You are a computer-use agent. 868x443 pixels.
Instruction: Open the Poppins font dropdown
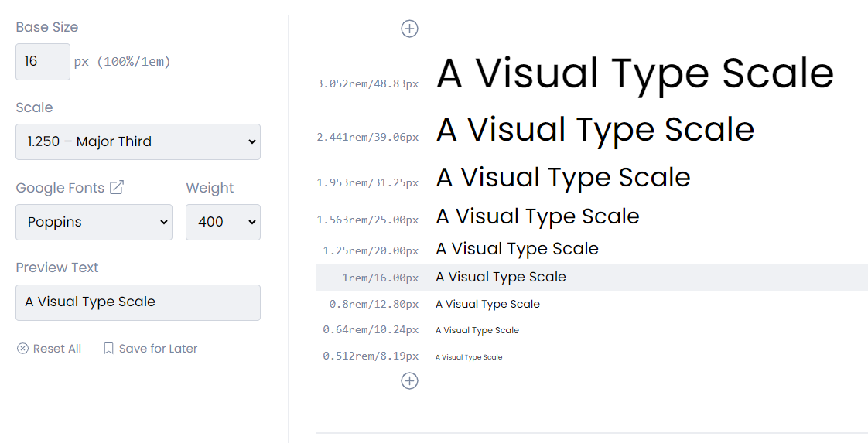[94, 223]
